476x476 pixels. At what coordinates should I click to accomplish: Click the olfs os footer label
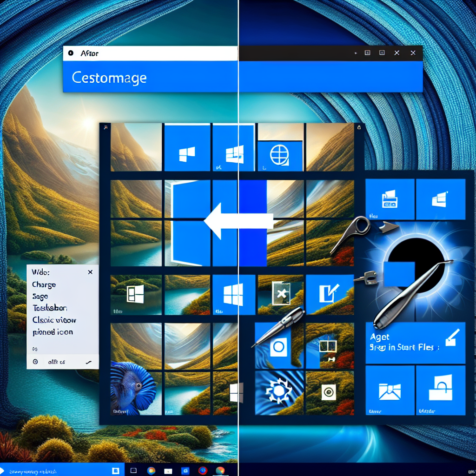(x=56, y=362)
